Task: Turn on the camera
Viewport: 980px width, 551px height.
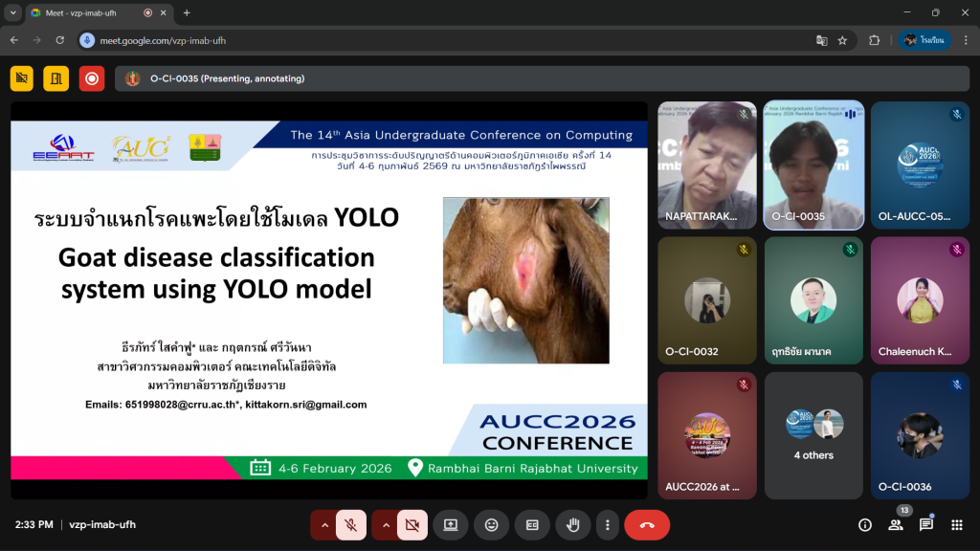Action: tap(412, 524)
